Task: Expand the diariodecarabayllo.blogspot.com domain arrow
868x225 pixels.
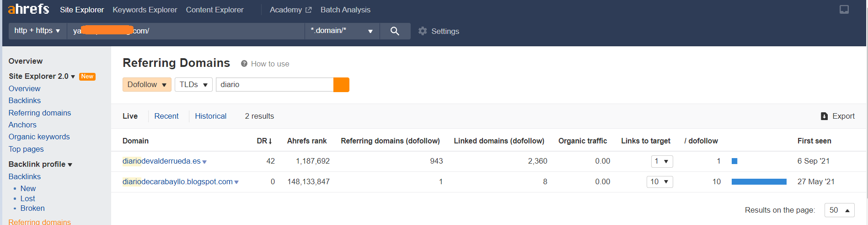Action: tap(236, 182)
